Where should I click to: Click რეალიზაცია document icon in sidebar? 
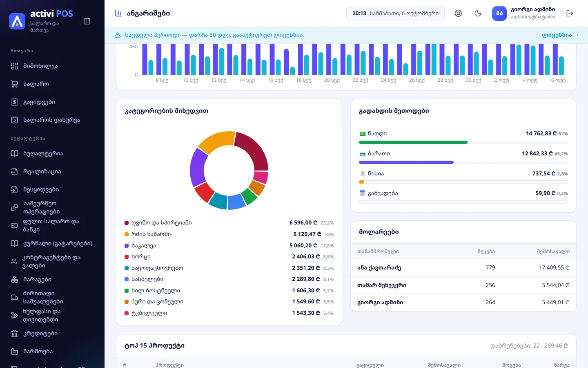(x=14, y=172)
